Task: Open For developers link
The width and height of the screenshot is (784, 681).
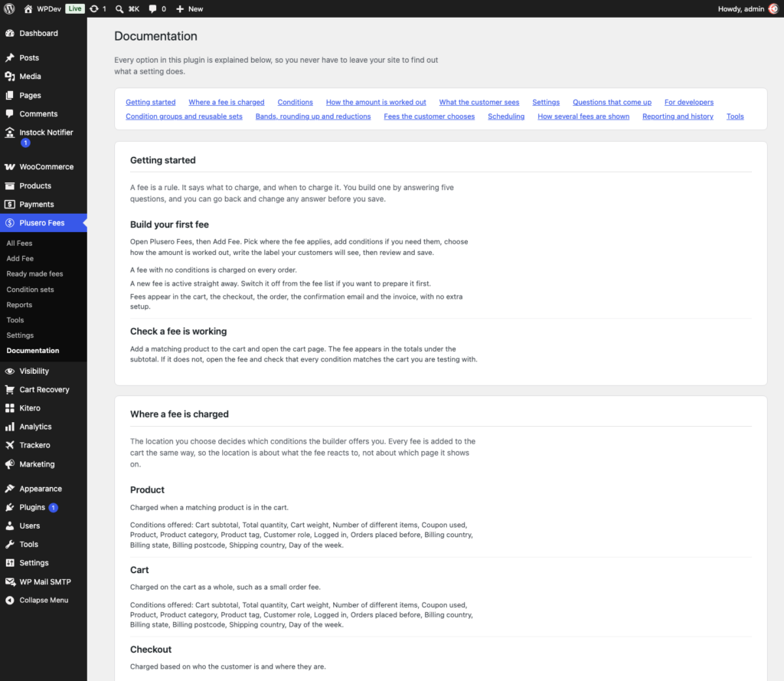Action: click(689, 102)
